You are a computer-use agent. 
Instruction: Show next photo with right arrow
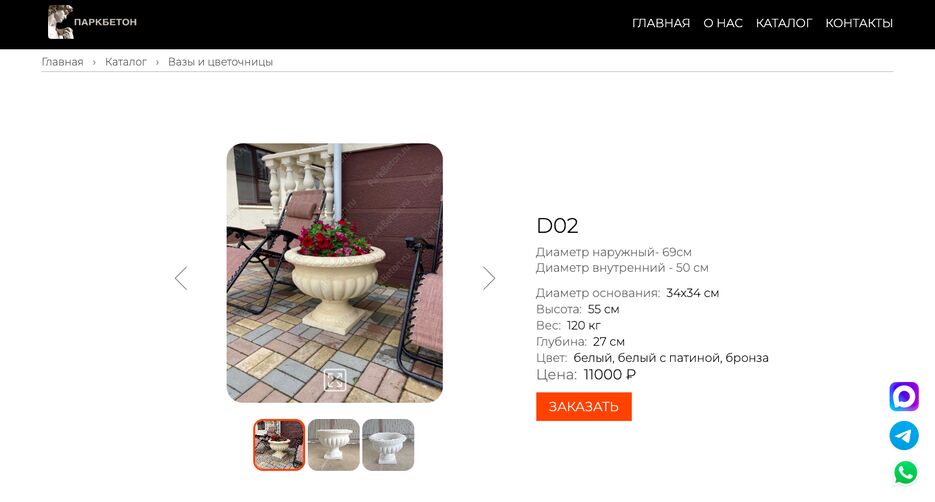(489, 278)
